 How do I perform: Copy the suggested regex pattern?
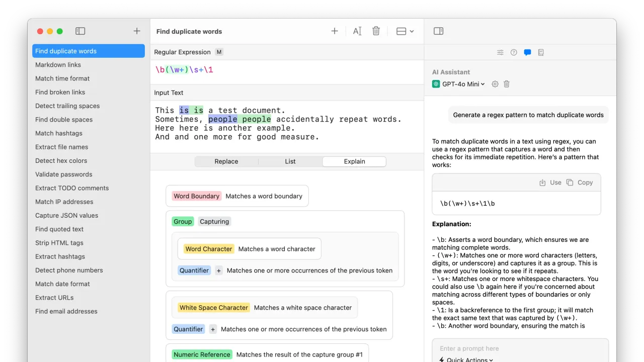point(580,183)
